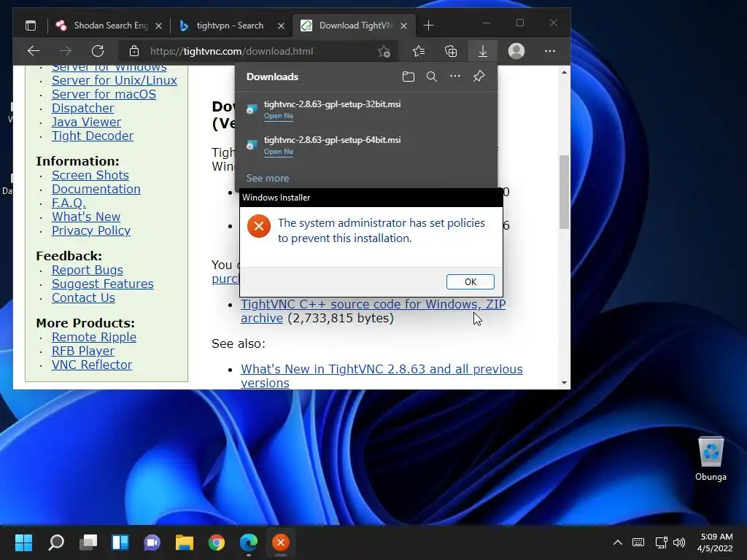Image resolution: width=747 pixels, height=560 pixels.
Task: Click the 64bit msi file icon
Action: click(252, 145)
